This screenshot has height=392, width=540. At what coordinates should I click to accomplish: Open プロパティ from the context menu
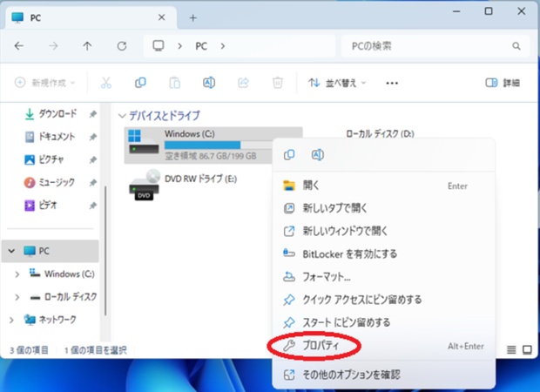(383, 346)
